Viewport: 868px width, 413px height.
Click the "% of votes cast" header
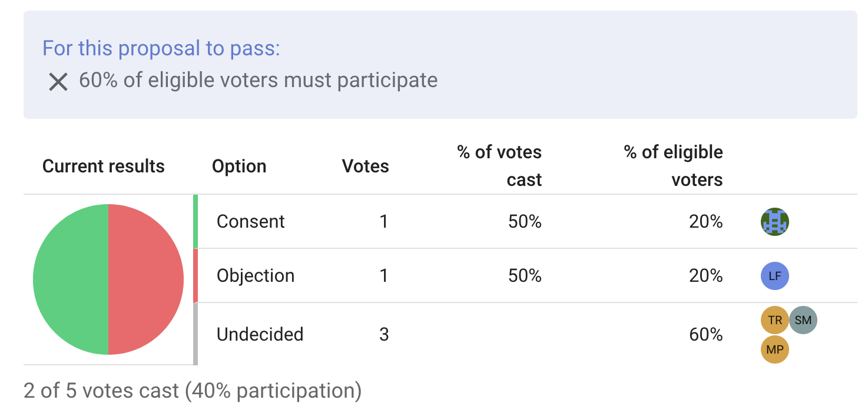point(499,166)
